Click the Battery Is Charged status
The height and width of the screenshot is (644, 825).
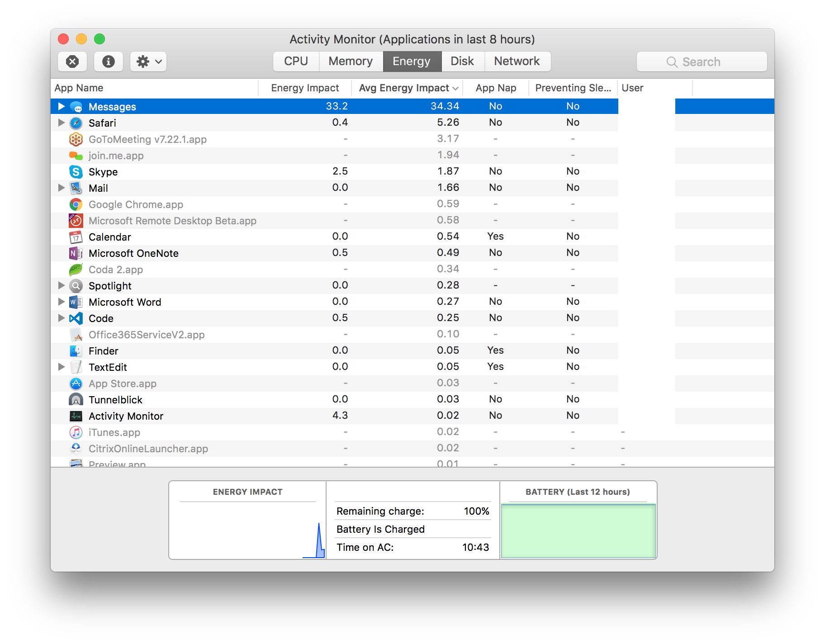[x=381, y=529]
